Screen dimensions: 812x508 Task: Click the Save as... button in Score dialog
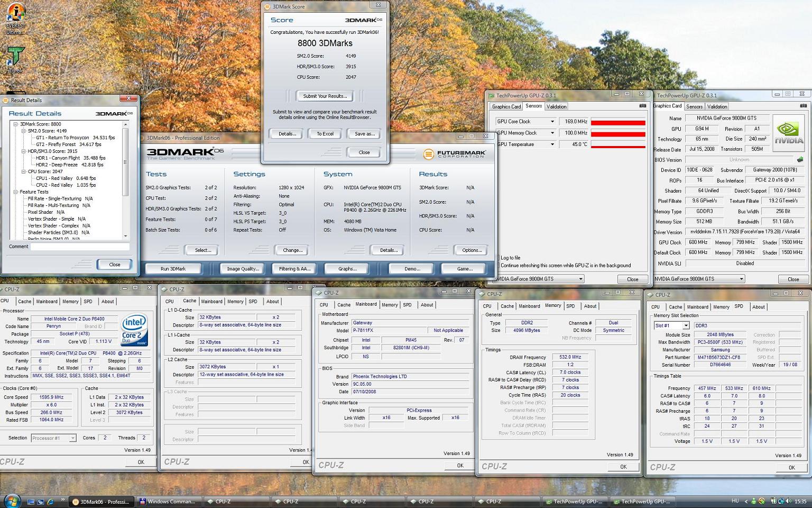364,134
